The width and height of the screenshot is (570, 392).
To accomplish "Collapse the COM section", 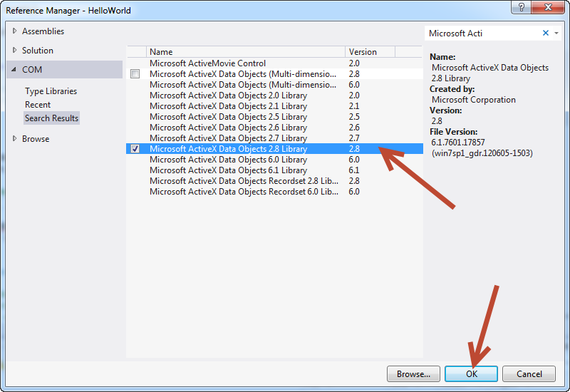I will [14, 69].
